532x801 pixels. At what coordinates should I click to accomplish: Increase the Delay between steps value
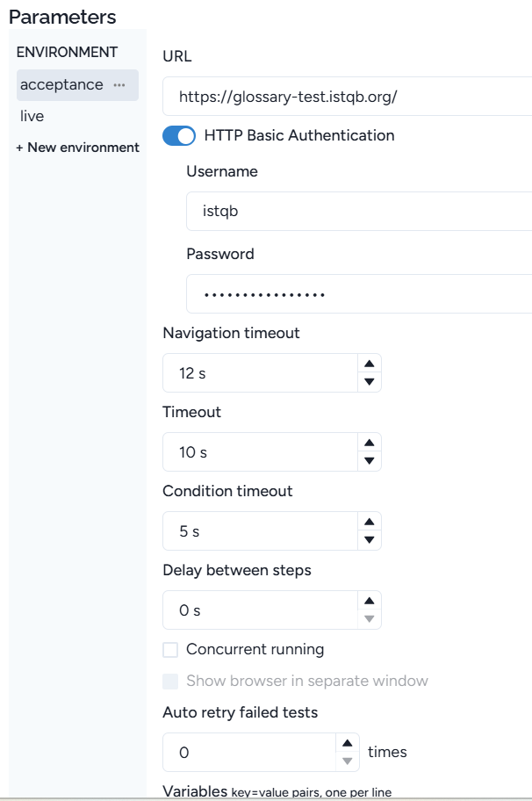tap(370, 601)
